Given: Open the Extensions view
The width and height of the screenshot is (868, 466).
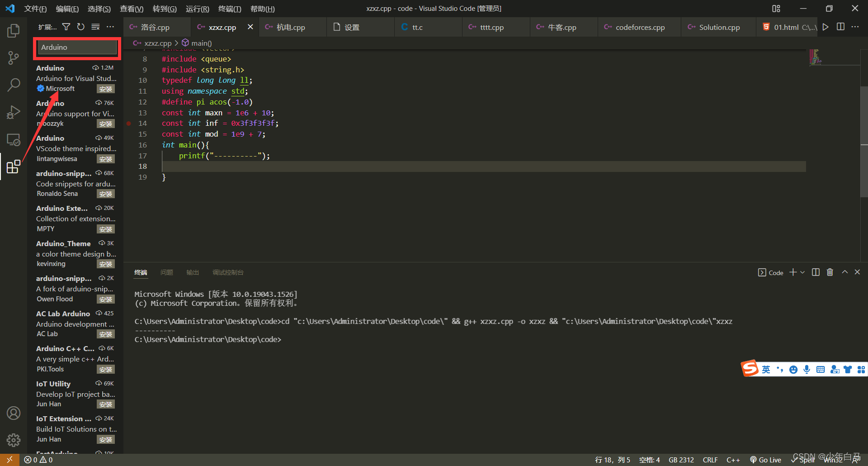Looking at the screenshot, I should pos(14,166).
